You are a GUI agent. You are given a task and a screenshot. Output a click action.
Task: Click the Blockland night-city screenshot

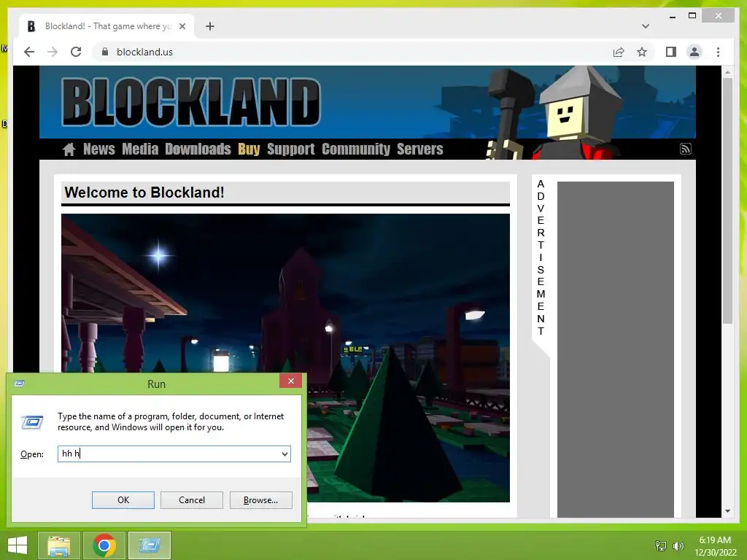coord(285,357)
